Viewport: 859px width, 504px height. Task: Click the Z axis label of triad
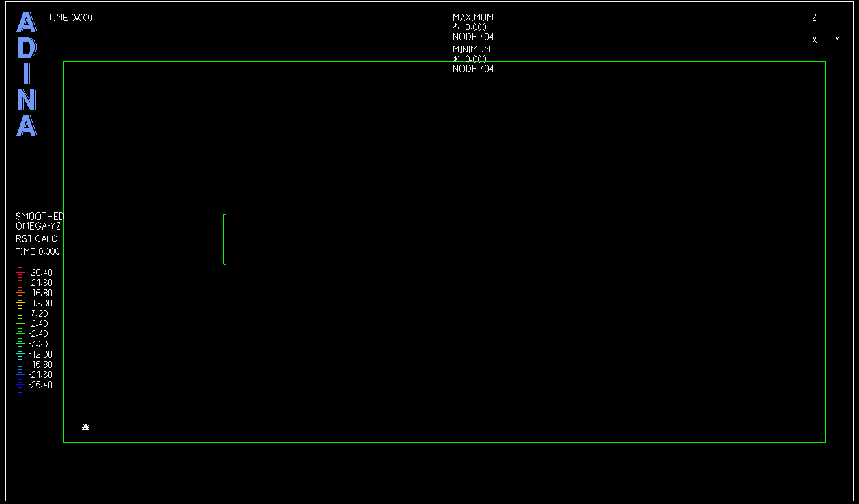[815, 18]
